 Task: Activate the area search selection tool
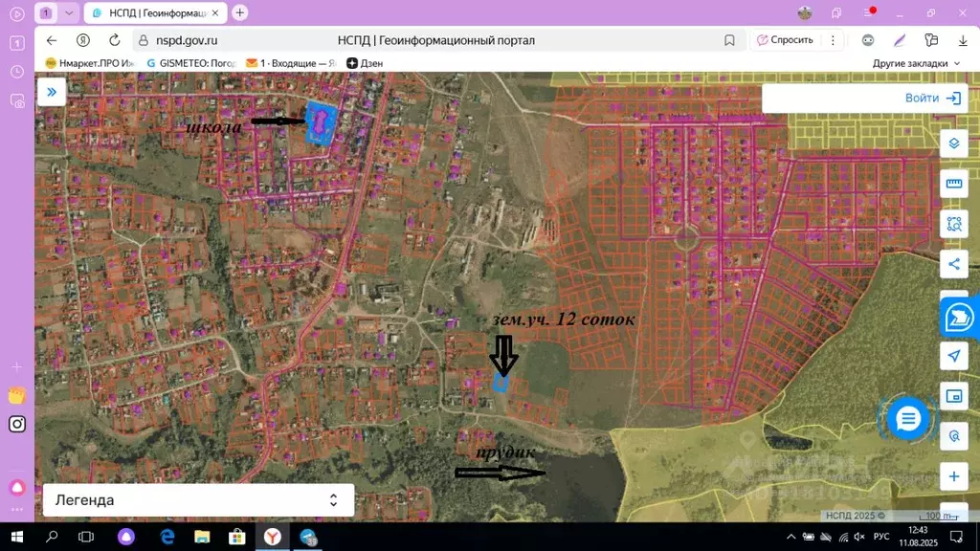[x=953, y=224]
